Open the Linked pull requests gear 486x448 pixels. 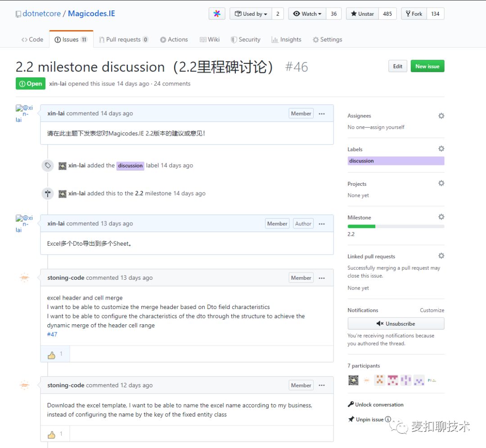(441, 256)
